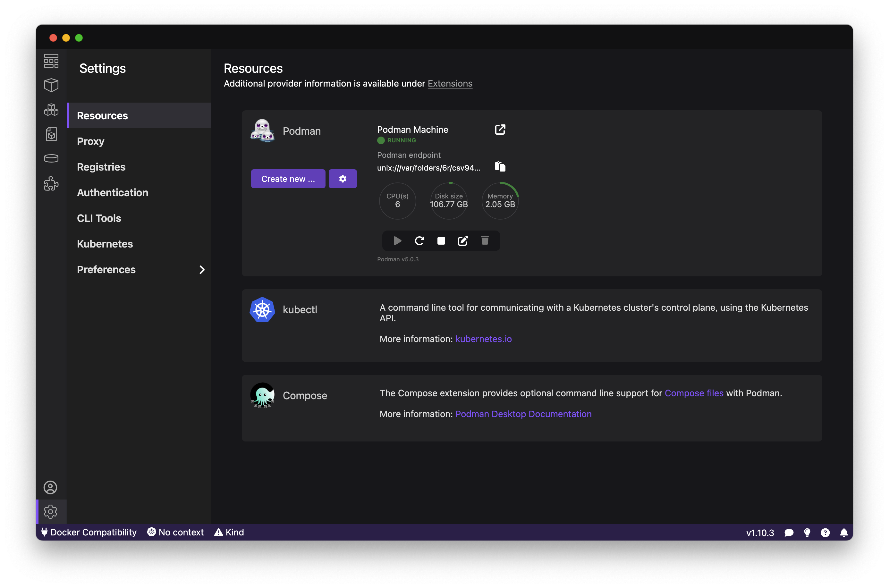
Task: Expand the Preferences section chevron
Action: coord(202,270)
